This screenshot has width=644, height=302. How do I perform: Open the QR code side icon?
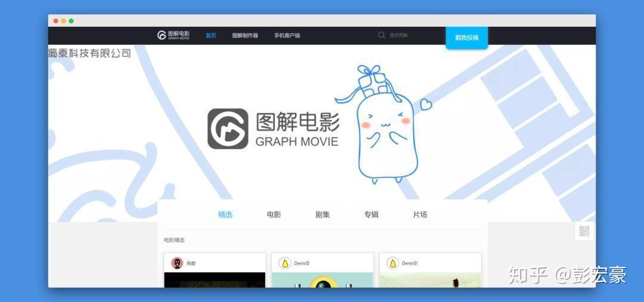click(584, 231)
